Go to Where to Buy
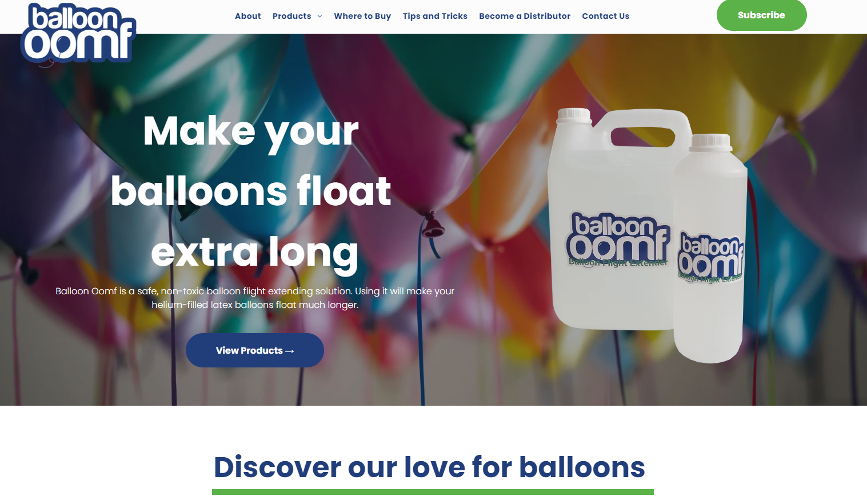 pos(362,16)
